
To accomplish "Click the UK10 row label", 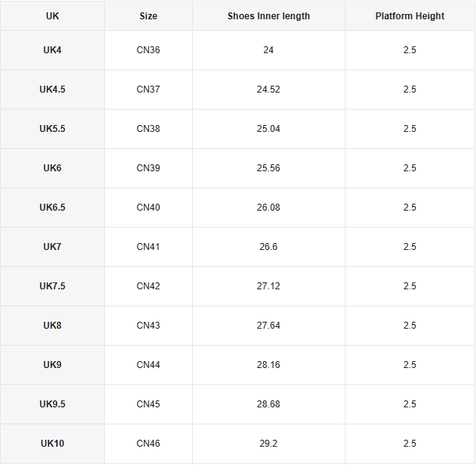I will pos(52,444).
